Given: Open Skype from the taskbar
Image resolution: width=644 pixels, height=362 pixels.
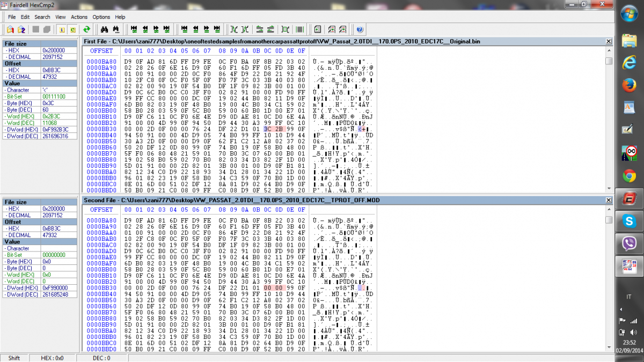Looking at the screenshot, I should [x=629, y=220].
